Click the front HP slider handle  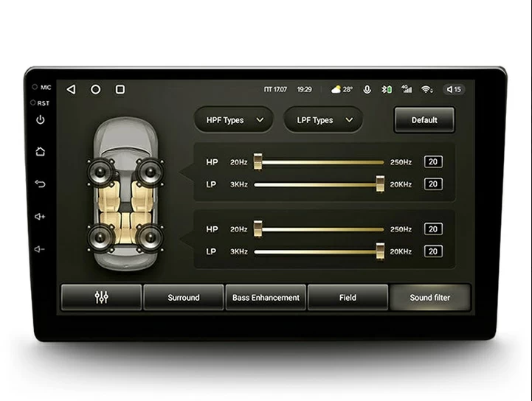258,162
